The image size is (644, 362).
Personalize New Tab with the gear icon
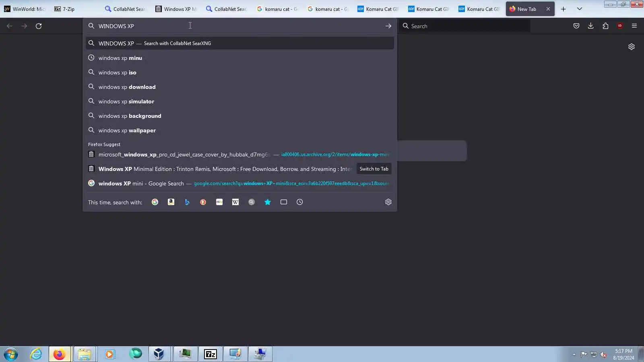pos(632,47)
